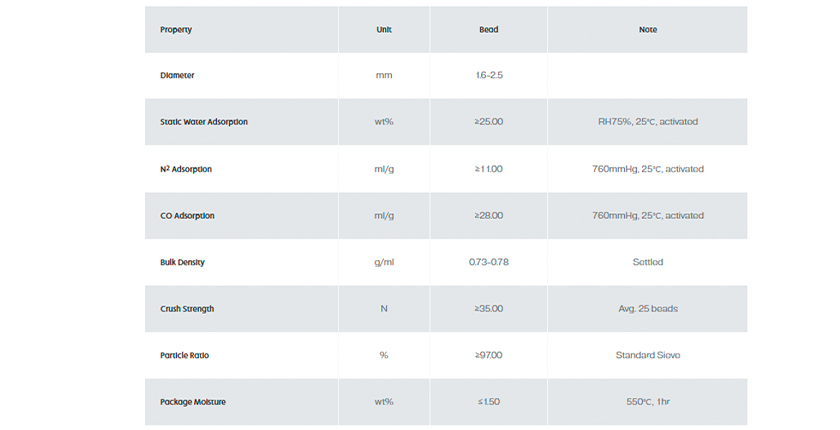Click the Particle Ratio row label

(x=184, y=355)
